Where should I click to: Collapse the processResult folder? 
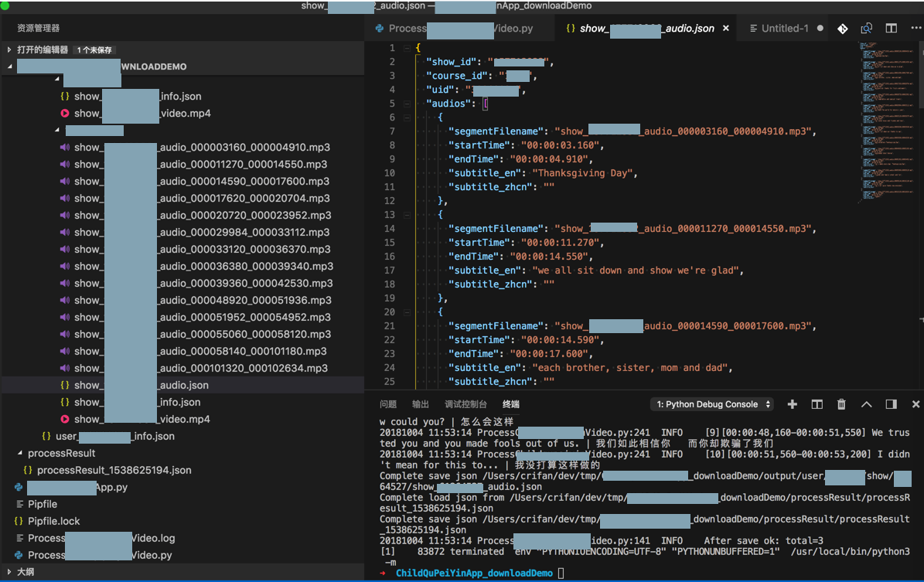20,453
